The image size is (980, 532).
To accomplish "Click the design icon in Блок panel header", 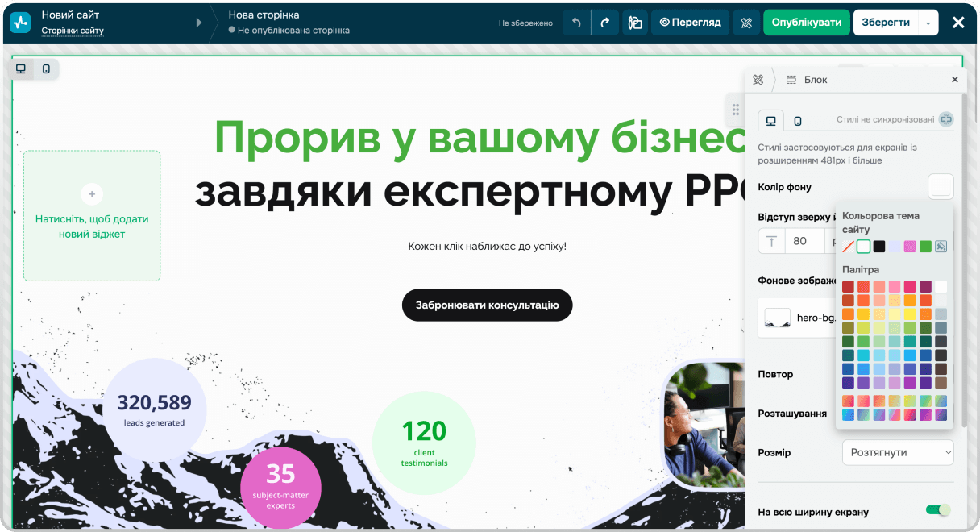I will pos(758,80).
